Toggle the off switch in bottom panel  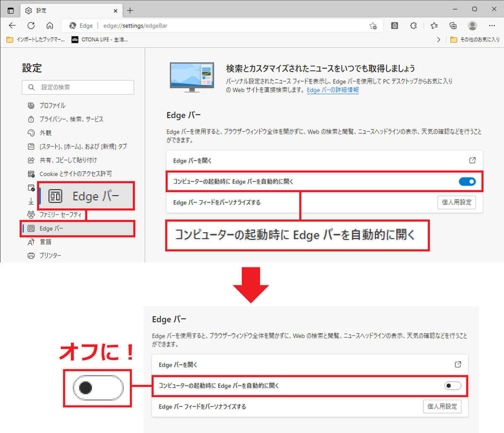453,385
